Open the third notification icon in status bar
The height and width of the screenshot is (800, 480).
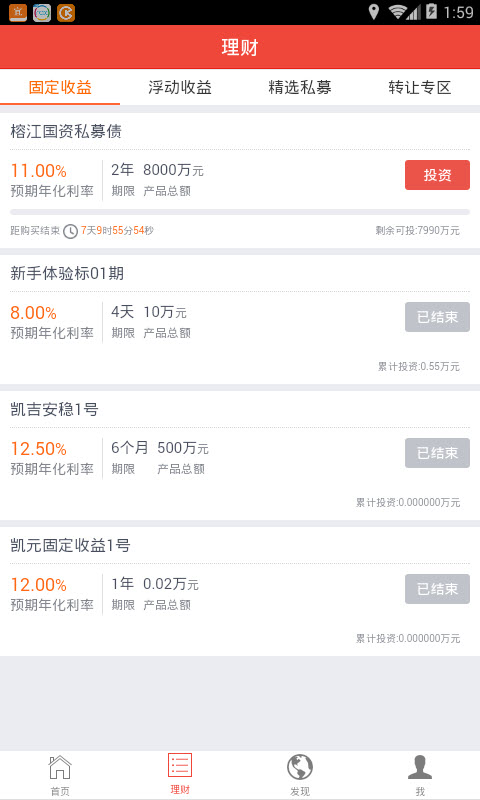pyautogui.click(x=66, y=12)
